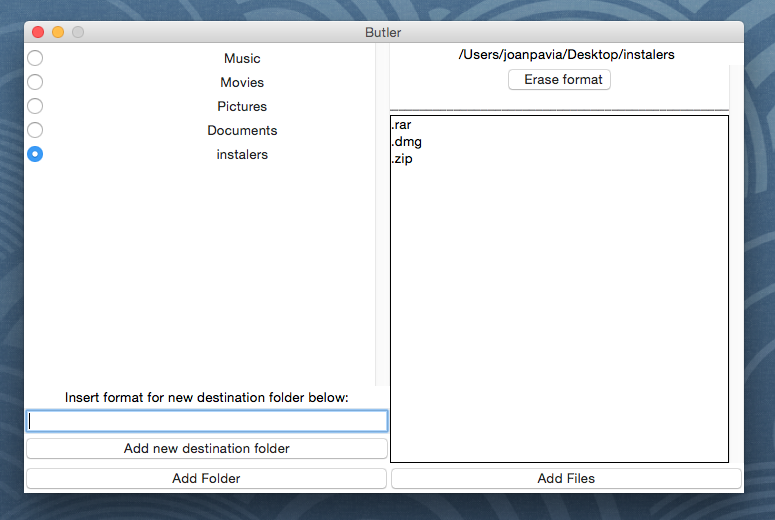Minimize the Butler window
Viewport: 775px width, 520px height.
(x=58, y=32)
